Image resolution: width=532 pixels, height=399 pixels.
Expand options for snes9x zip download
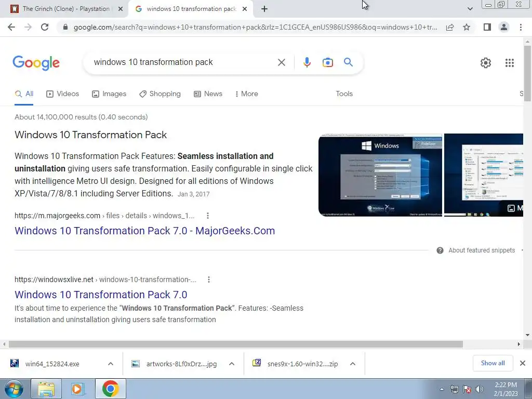point(353,364)
